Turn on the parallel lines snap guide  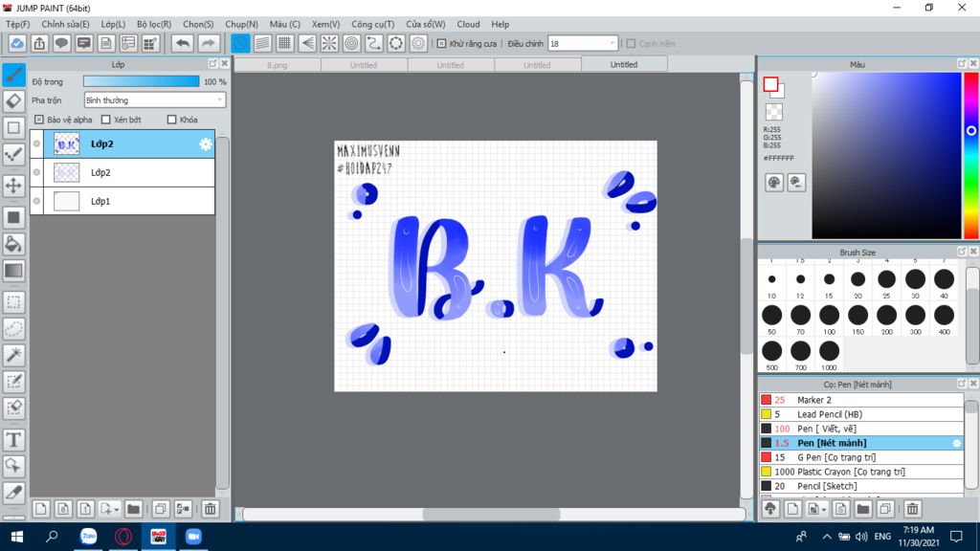(x=262, y=43)
